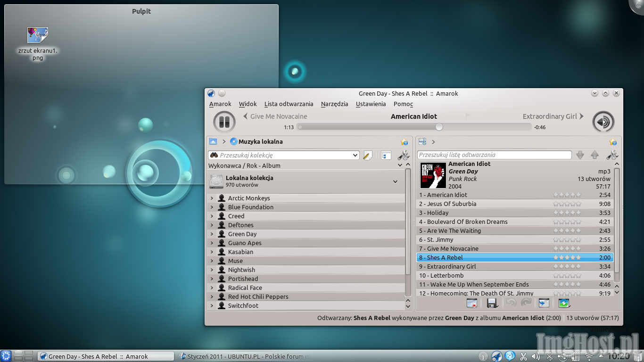Click the volume speaker button in Amarok
Screen dimensions: 644x362
tap(603, 122)
